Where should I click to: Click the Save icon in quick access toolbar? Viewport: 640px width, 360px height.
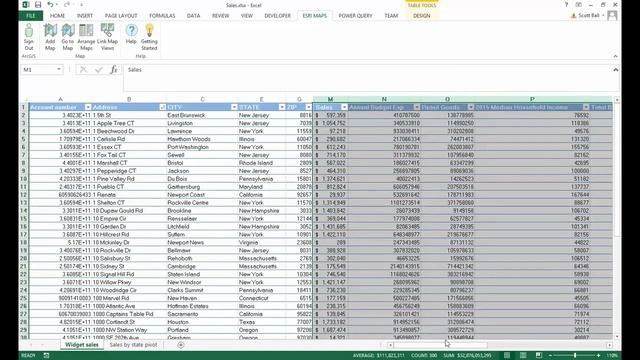(x=38, y=5)
